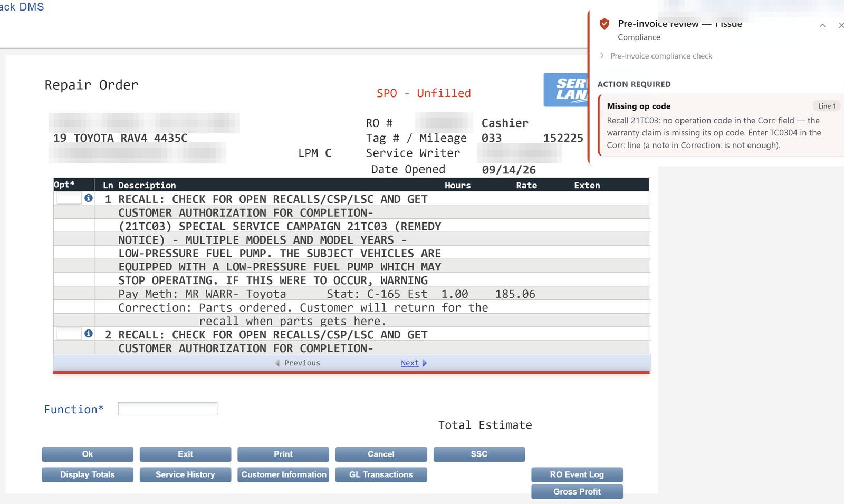
Task: Click the date opened 09/14/26
Action: point(509,170)
